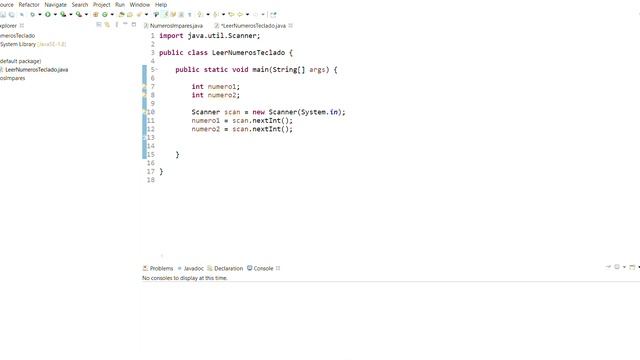Open back-navigation history dropdown arrow
Screen dimensions: 640x360
pyautogui.click(x=247, y=14)
